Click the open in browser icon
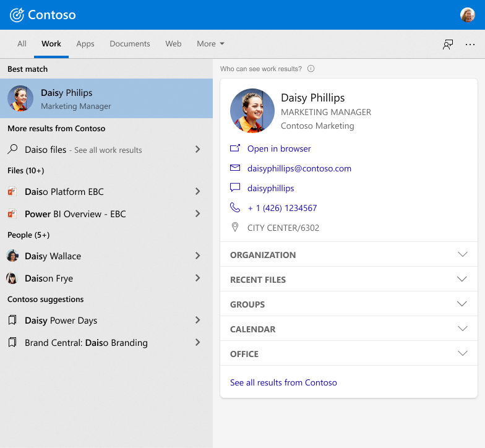This screenshot has height=448, width=485. 235,149
